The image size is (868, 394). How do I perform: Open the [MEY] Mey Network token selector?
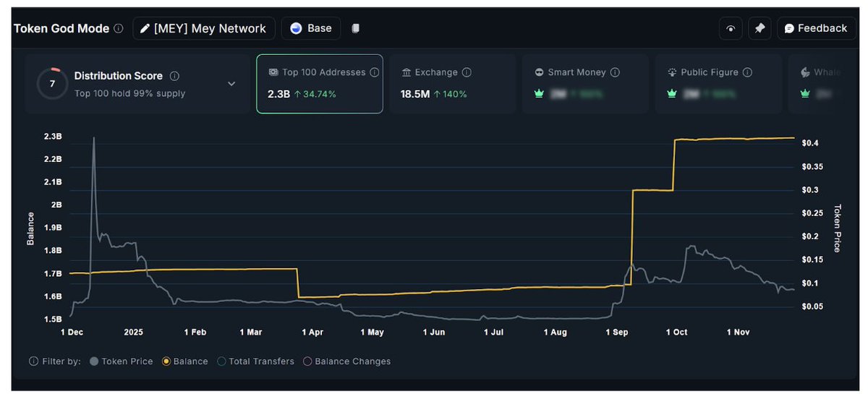click(x=204, y=29)
